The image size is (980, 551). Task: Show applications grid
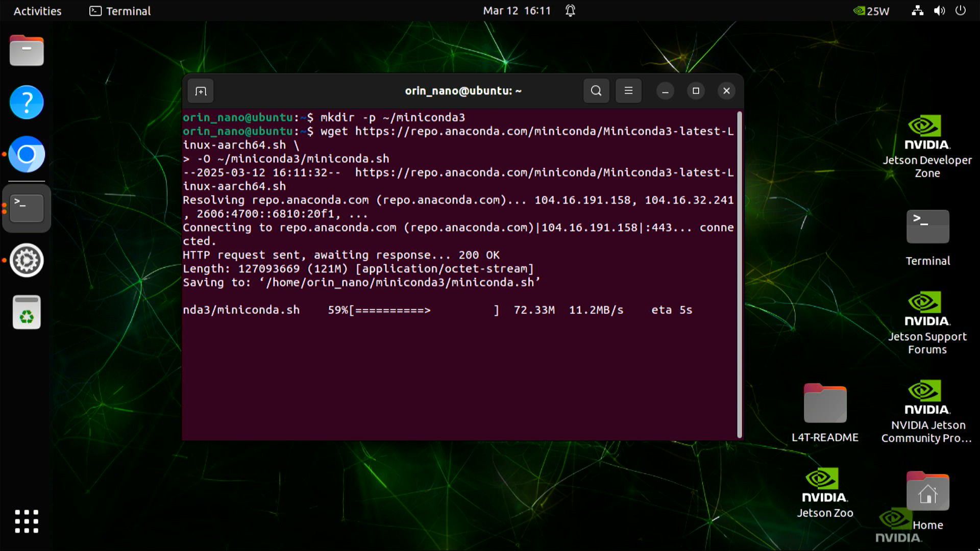point(27,521)
